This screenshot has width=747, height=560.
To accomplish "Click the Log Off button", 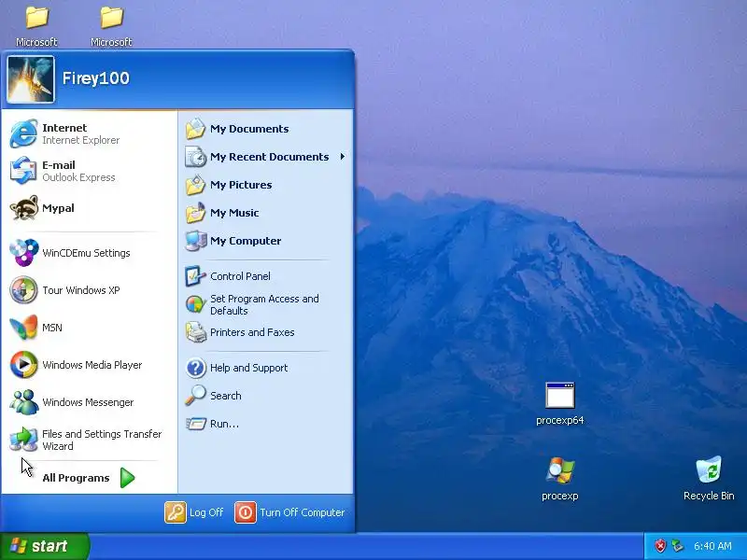I will pos(194,512).
